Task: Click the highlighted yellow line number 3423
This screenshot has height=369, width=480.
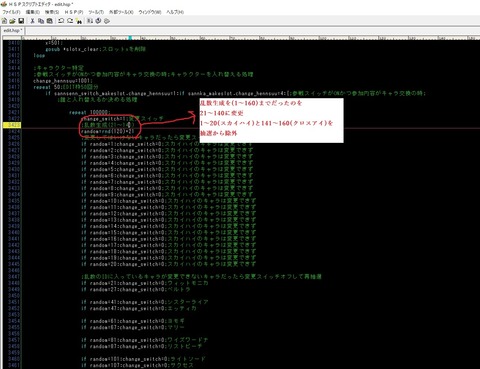Action: click(x=12, y=125)
